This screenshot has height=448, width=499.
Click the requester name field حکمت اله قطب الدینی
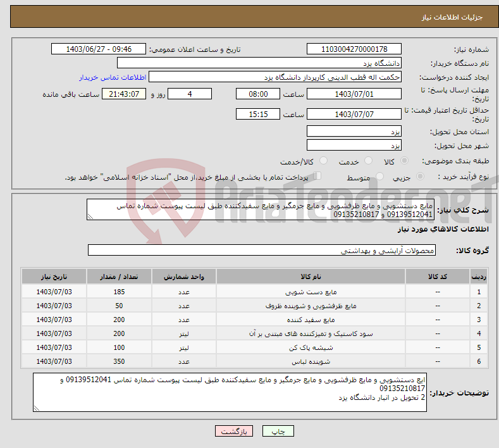coord(275,77)
